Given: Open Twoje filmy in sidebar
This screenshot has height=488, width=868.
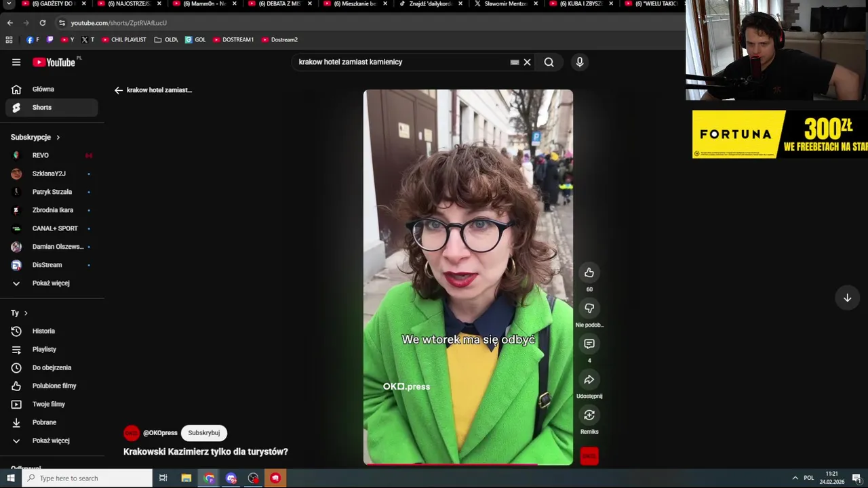Looking at the screenshot, I should coord(52,404).
